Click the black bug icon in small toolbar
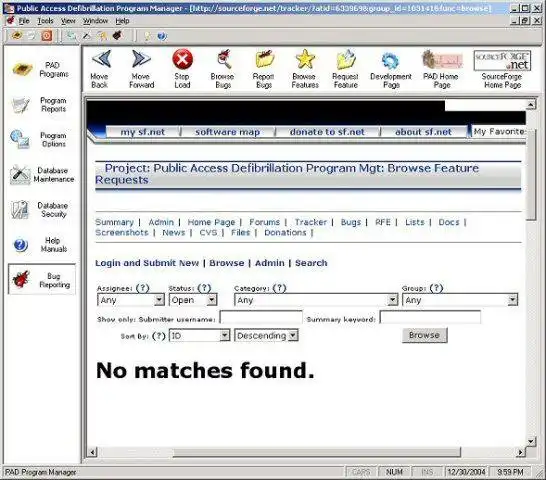546x480 pixels. (117, 36)
